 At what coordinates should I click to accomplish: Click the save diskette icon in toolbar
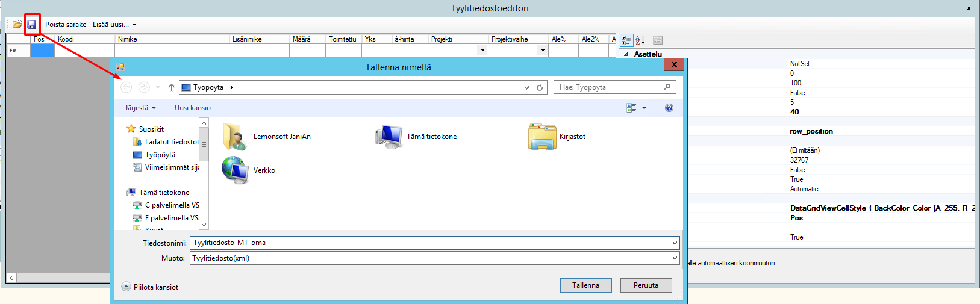[32, 25]
